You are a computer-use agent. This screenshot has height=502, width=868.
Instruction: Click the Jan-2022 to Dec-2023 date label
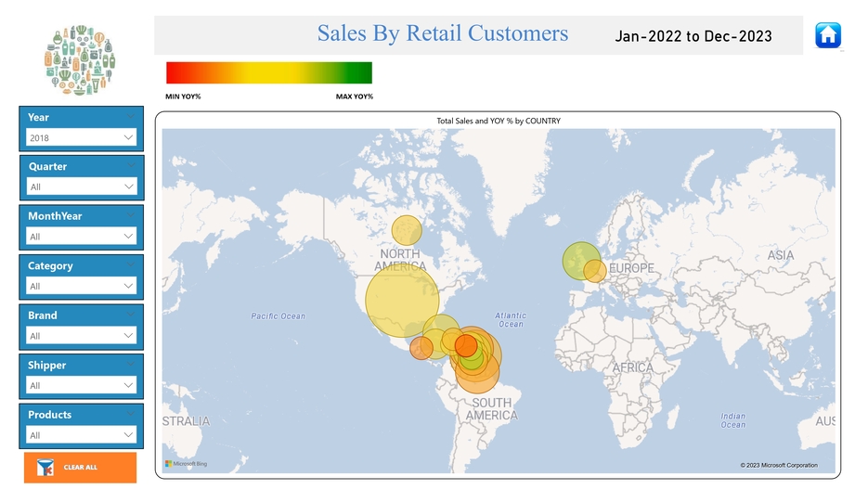coord(693,36)
